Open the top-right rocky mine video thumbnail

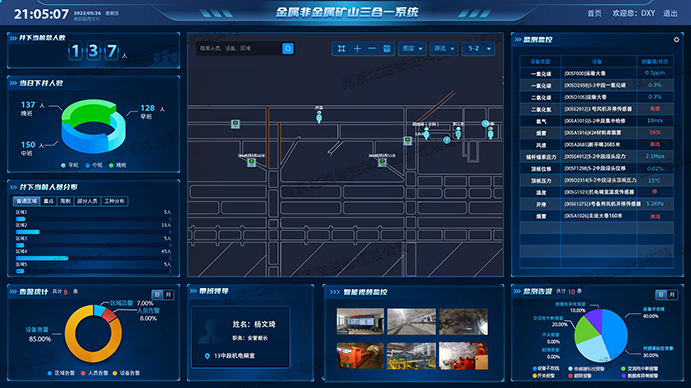click(x=463, y=321)
